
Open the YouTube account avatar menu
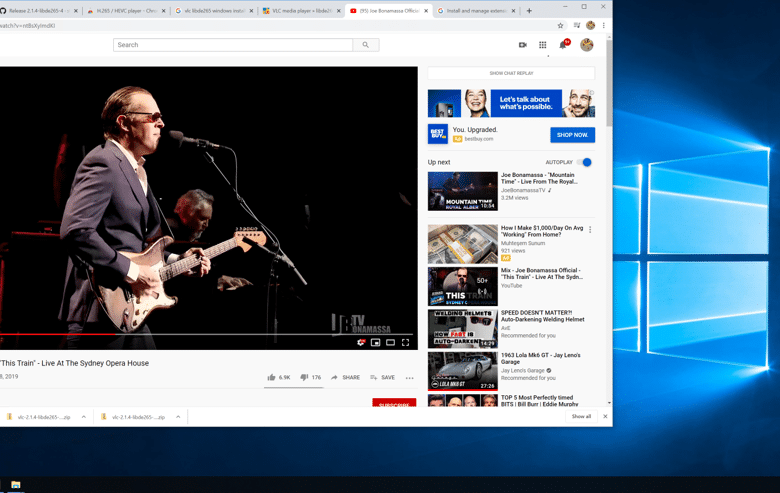pos(586,45)
